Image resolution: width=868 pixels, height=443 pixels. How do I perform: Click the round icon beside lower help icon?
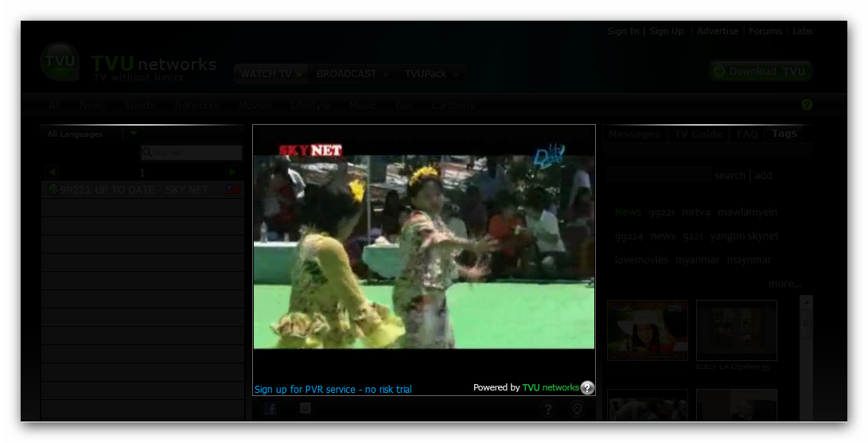[x=577, y=410]
